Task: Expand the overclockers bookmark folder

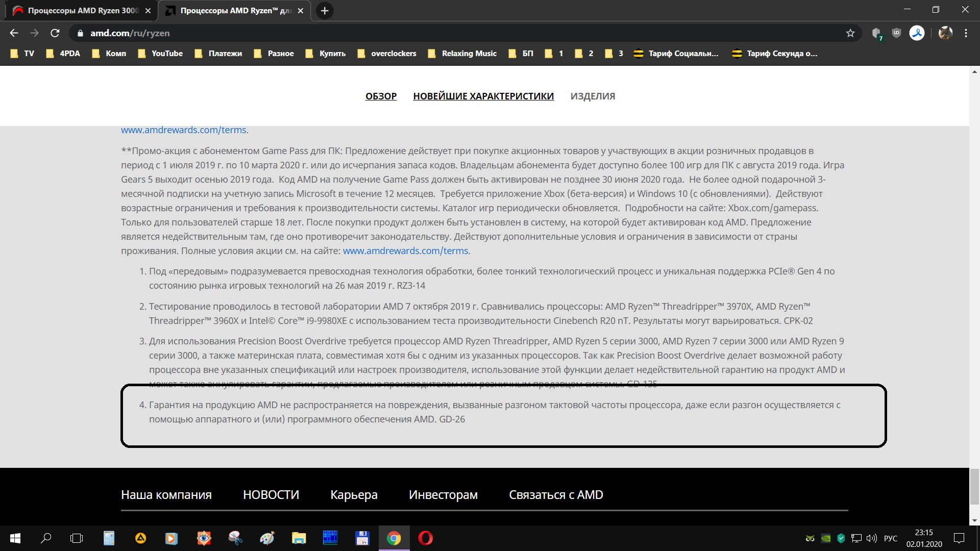Action: click(387, 54)
